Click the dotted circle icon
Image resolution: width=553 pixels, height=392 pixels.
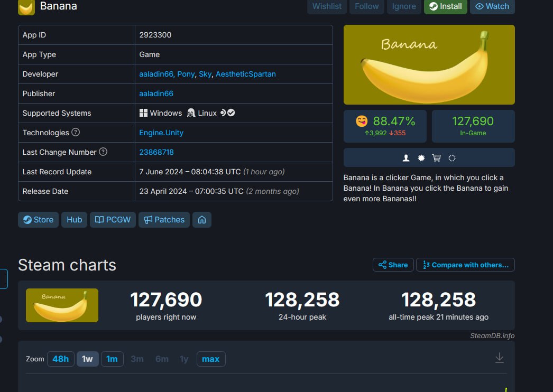tap(452, 158)
